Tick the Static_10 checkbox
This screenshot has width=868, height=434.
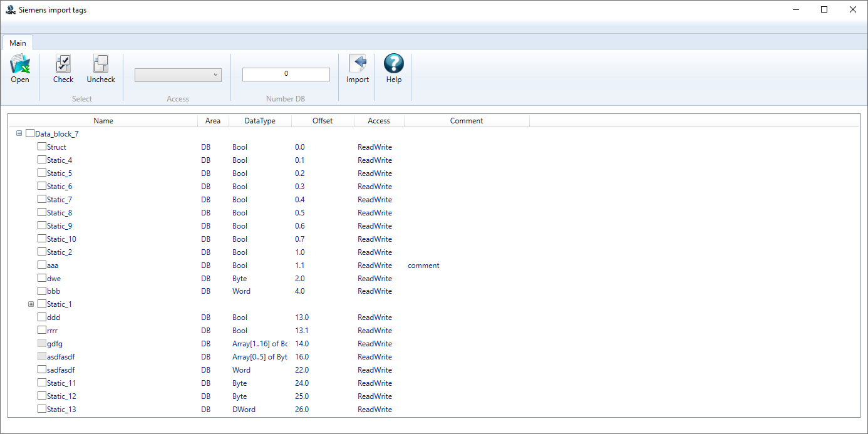(42, 239)
